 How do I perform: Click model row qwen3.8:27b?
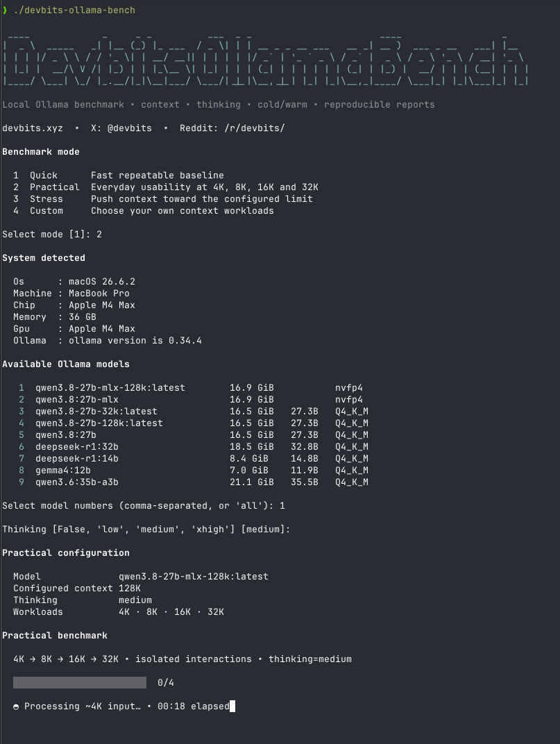tap(194, 435)
